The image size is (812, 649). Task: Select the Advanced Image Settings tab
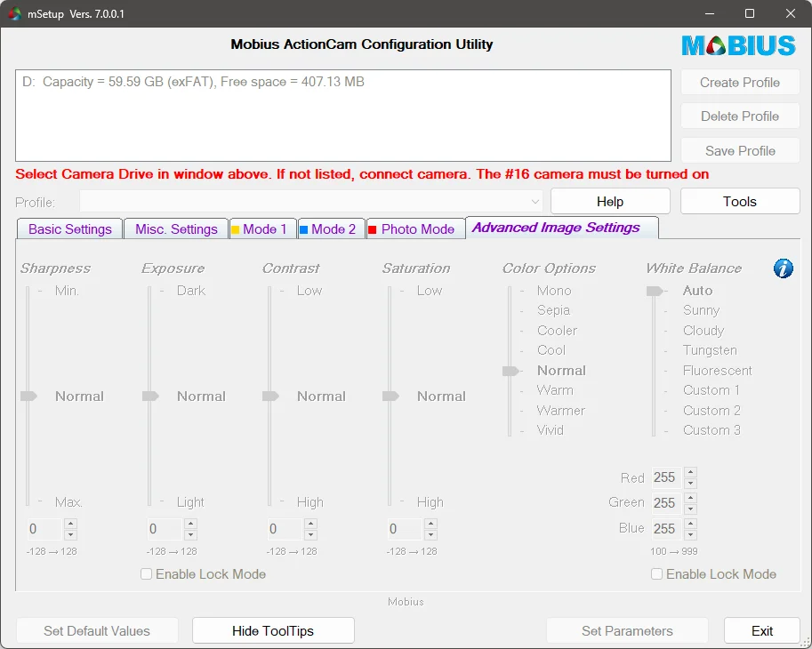click(x=562, y=228)
